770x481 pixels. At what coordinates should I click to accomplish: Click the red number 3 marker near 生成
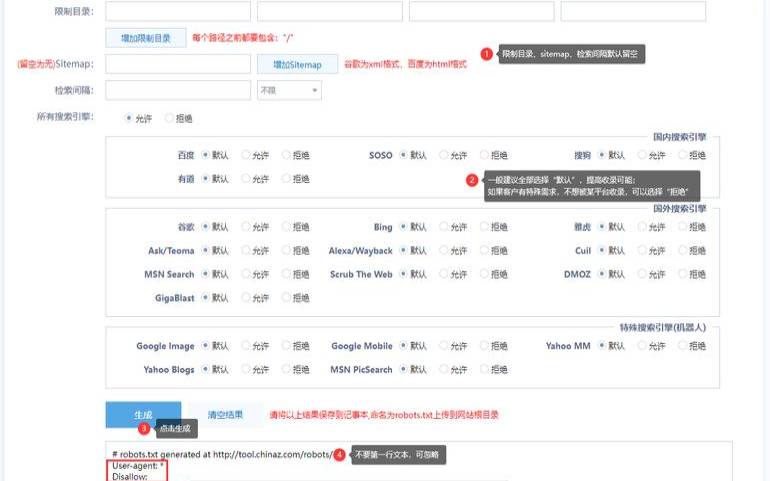[x=144, y=428]
